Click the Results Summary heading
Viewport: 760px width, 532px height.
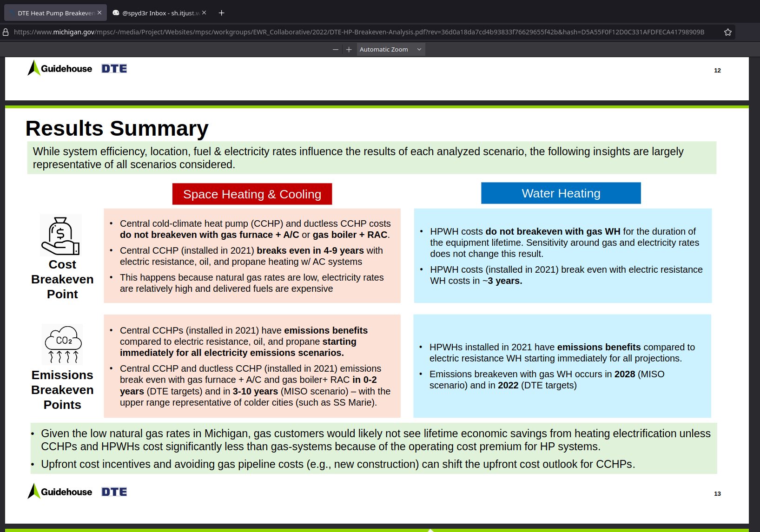117,129
